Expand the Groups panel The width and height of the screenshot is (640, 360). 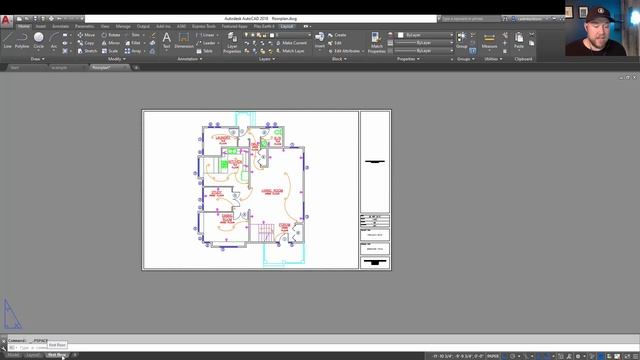pos(466,59)
